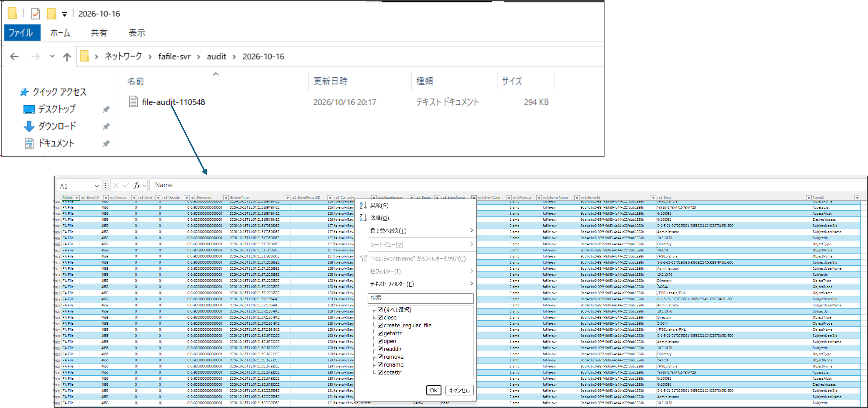Uncheck the close filter checkbox
The image size is (868, 408).
(380, 317)
